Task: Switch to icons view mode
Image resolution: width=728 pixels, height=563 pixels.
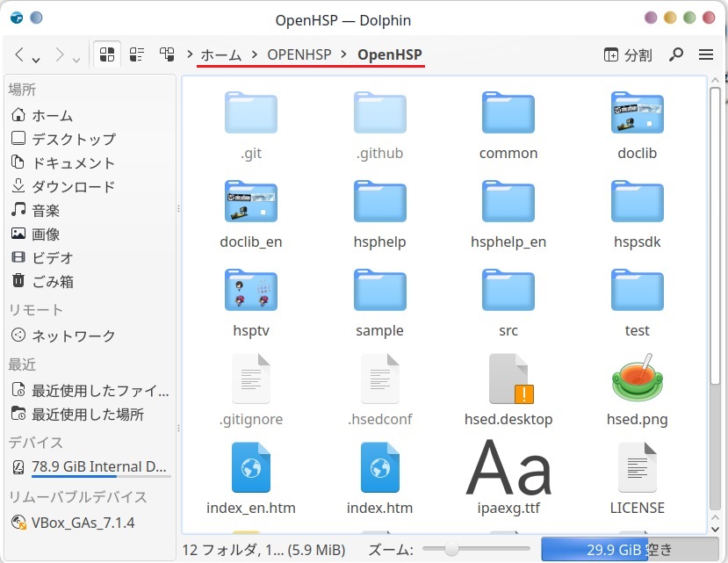Action: click(x=107, y=54)
